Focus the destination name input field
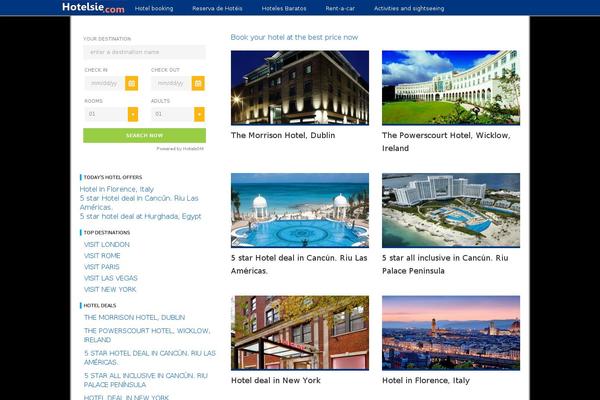The image size is (600, 400). 145,52
